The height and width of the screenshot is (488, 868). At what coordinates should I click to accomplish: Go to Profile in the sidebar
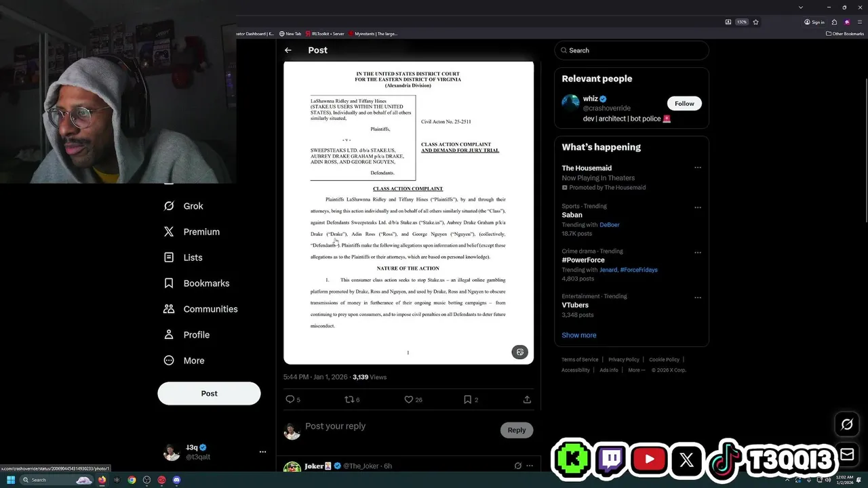click(x=186, y=335)
